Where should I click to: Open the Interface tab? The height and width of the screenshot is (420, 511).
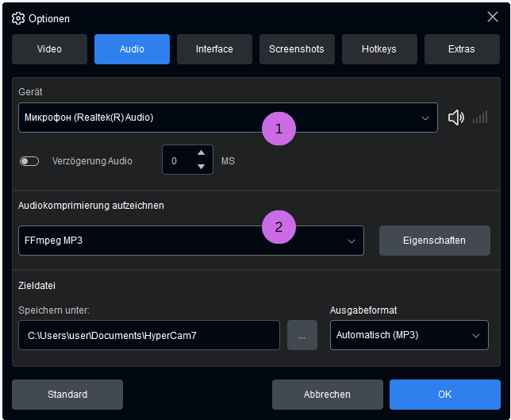(214, 49)
